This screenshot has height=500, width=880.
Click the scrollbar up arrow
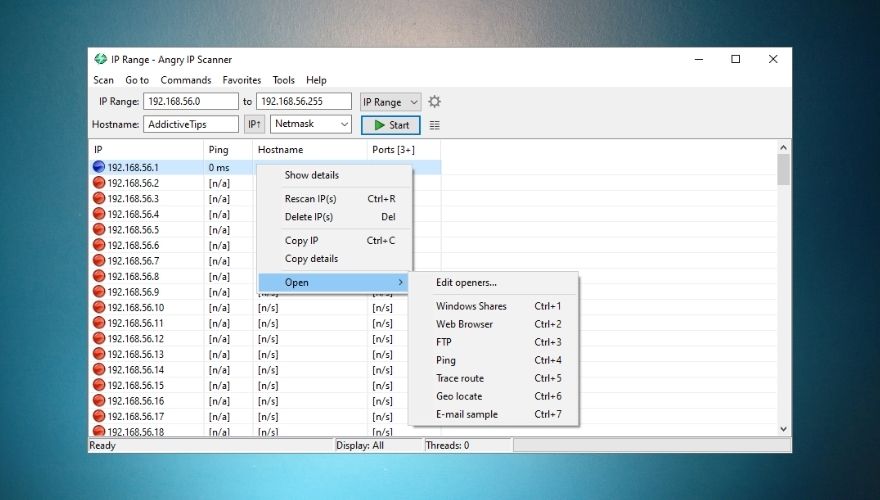pyautogui.click(x=783, y=148)
